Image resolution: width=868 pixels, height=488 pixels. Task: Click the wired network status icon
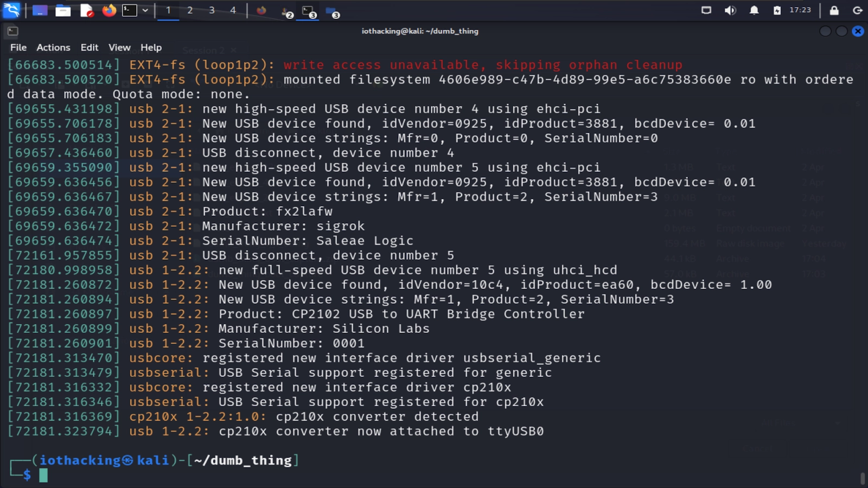706,10
